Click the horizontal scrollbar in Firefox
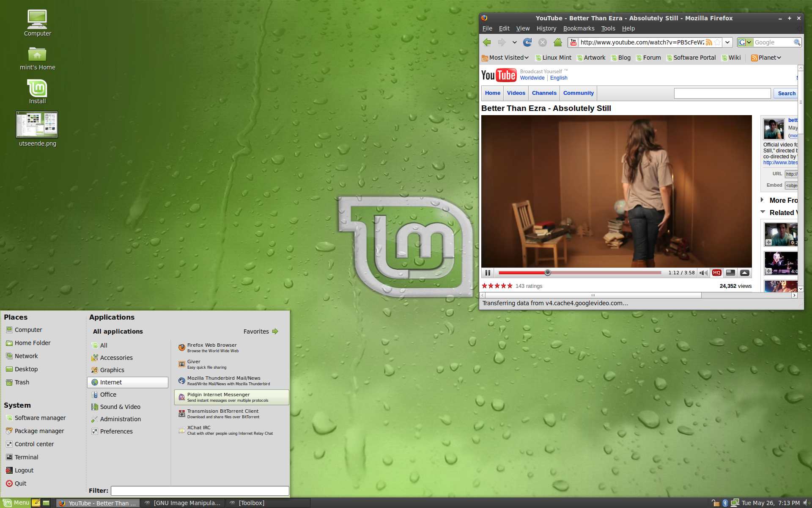This screenshot has height=508, width=812. (x=593, y=295)
